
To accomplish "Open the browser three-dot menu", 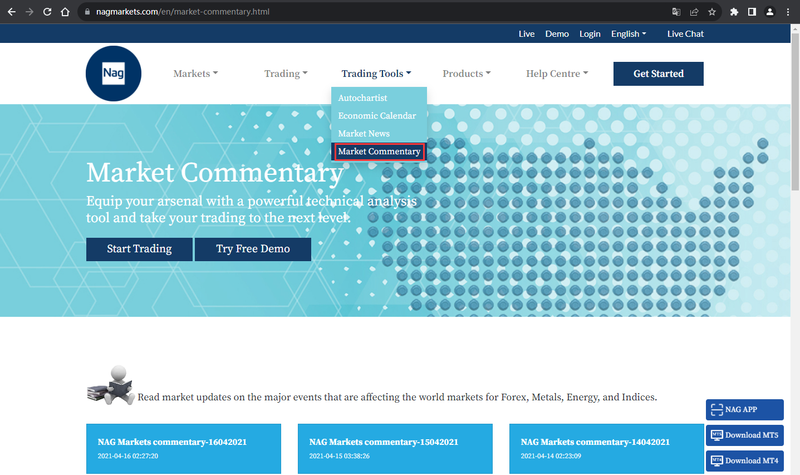I will [x=788, y=12].
